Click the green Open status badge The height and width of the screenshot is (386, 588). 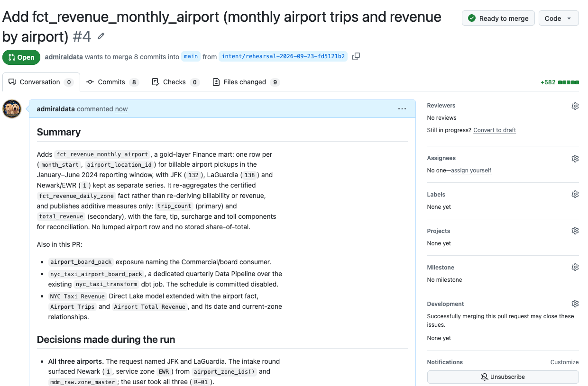tap(21, 57)
